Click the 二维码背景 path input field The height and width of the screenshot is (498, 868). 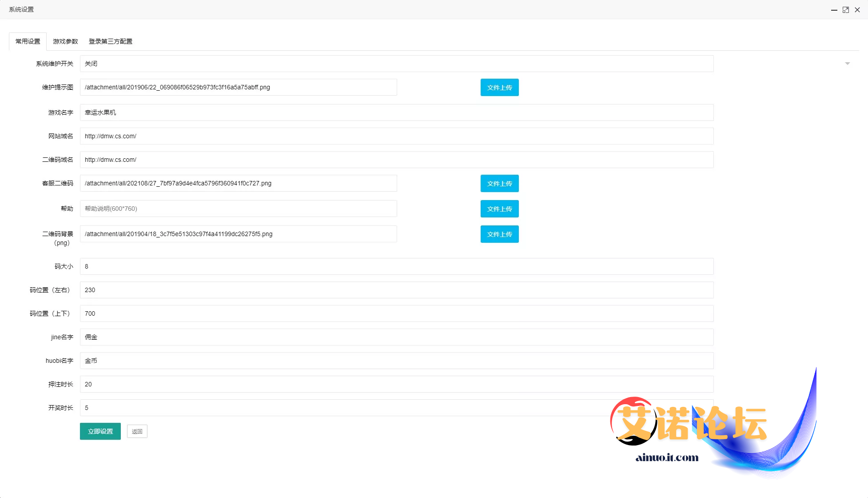click(239, 234)
